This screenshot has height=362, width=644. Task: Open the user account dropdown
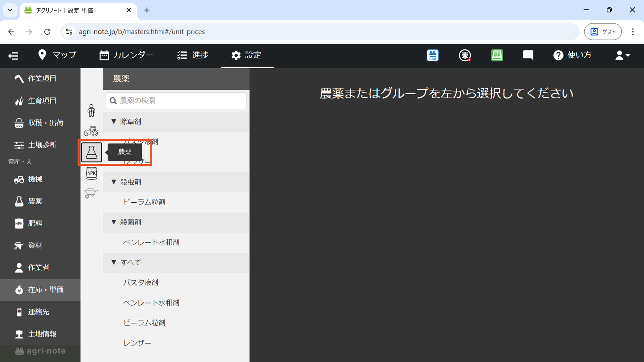point(622,55)
